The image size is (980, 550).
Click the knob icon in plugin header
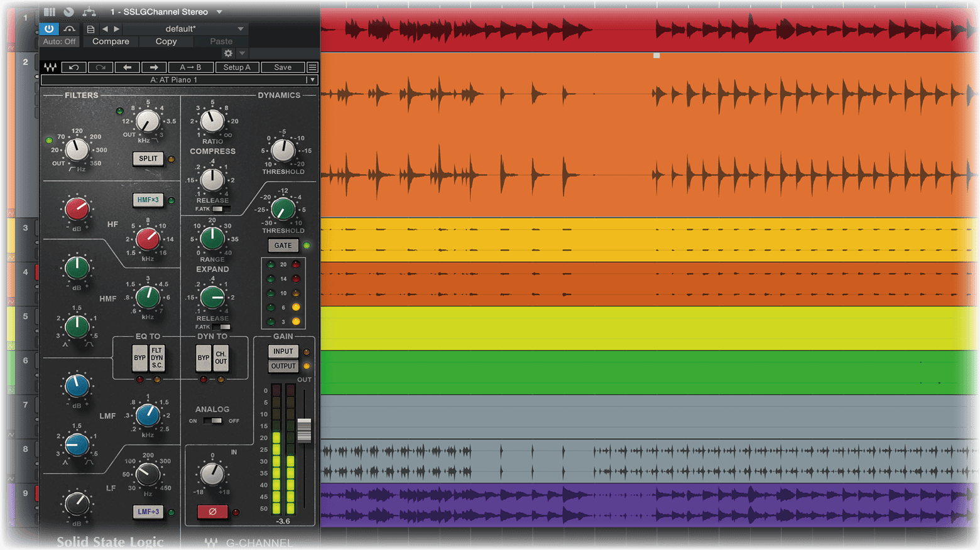(x=69, y=12)
